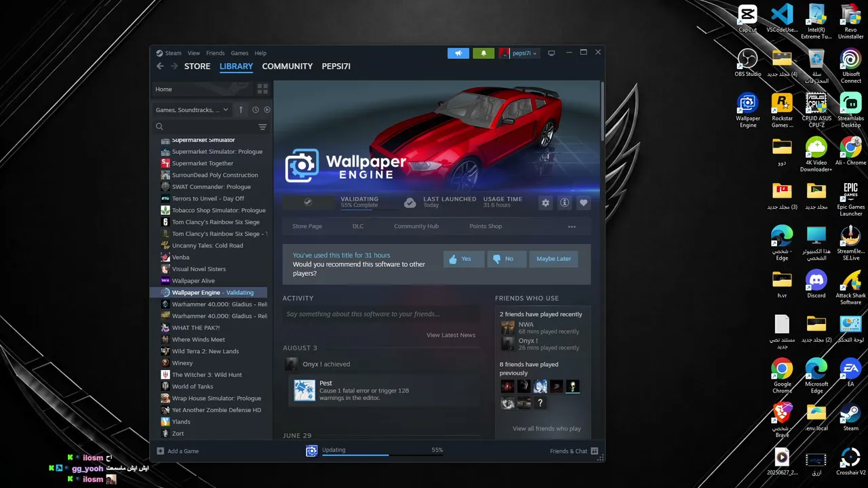This screenshot has height=488, width=868.
Task: Open the View menu
Action: point(194,53)
